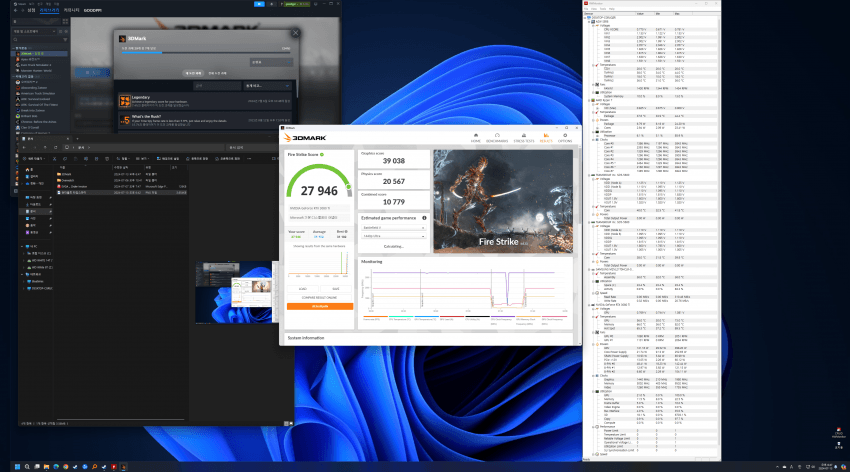Click the info icon beside Estimated game performance

(x=424, y=218)
